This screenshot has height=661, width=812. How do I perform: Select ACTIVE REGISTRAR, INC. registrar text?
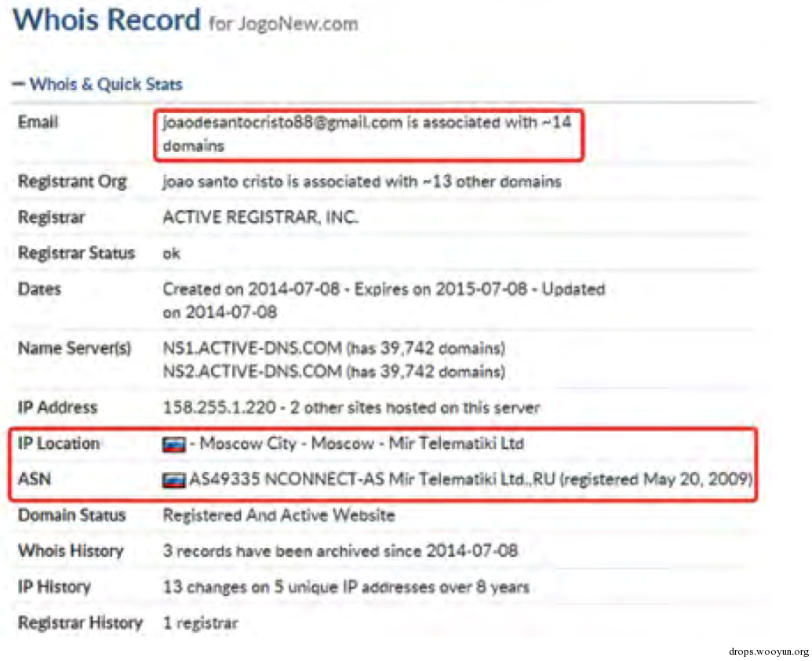click(x=260, y=217)
